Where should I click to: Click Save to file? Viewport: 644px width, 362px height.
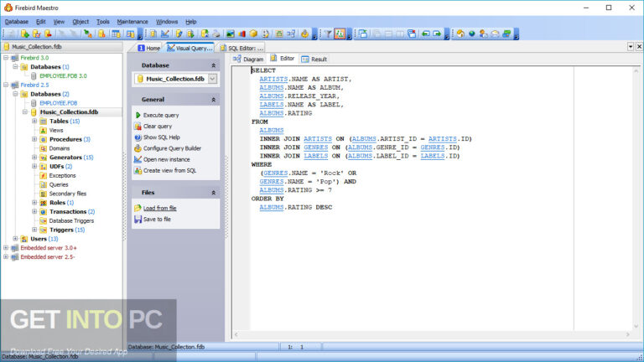pos(157,220)
